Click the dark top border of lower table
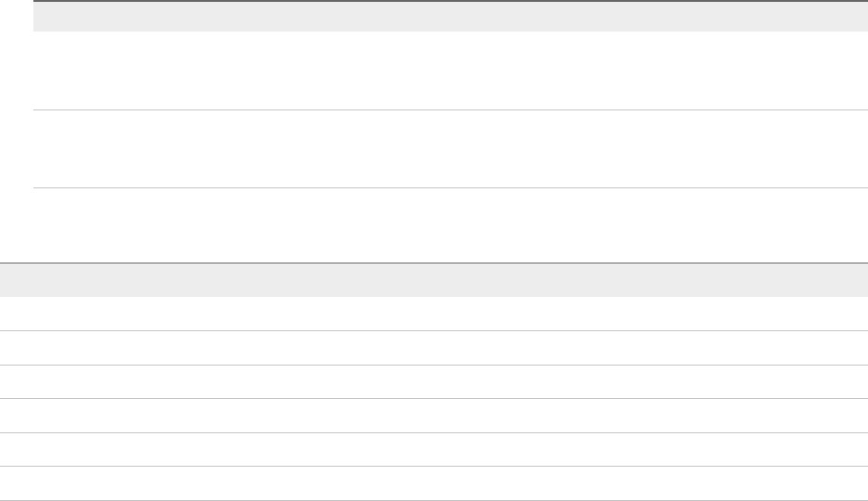Viewport: 868px width, 501px height. click(x=434, y=263)
